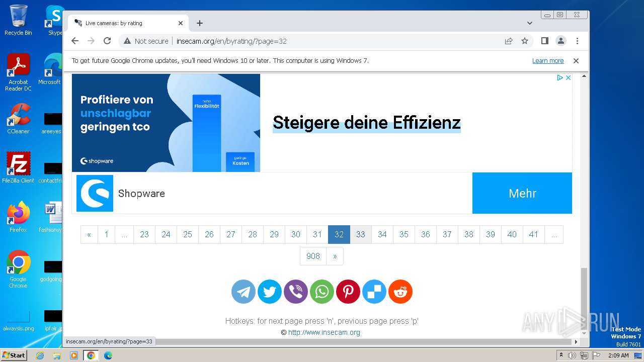Viewport: 644px width, 362px height.
Task: Click the Not secure warning icon
Action: pyautogui.click(x=127, y=41)
